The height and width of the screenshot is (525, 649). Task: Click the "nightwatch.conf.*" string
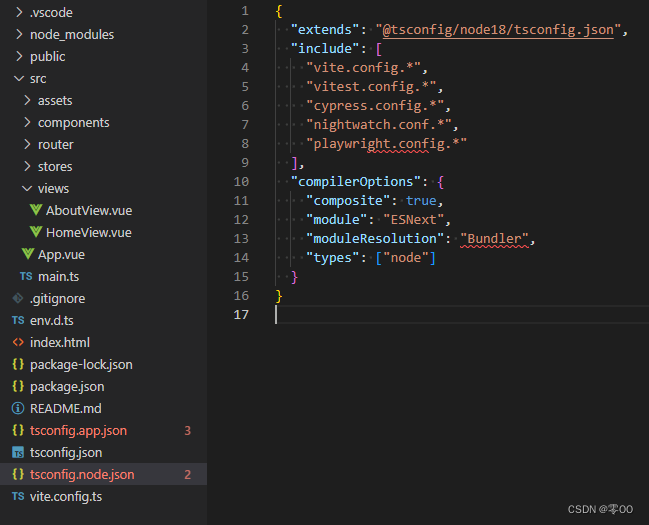coord(379,125)
